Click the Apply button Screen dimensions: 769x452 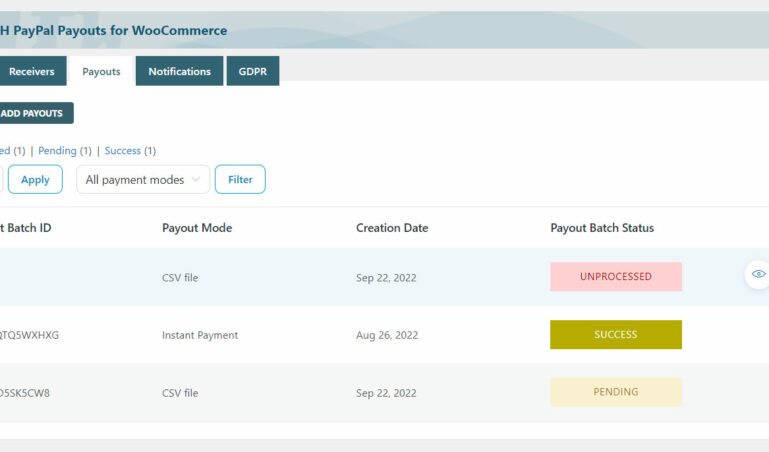pos(35,180)
